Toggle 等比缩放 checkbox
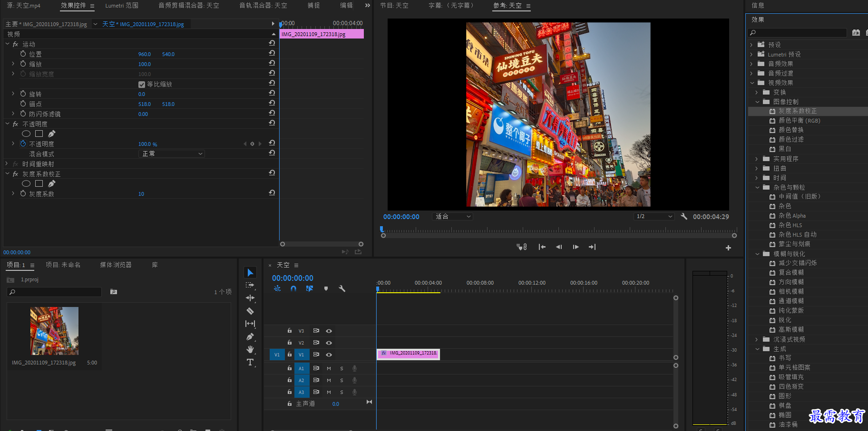 pyautogui.click(x=142, y=85)
